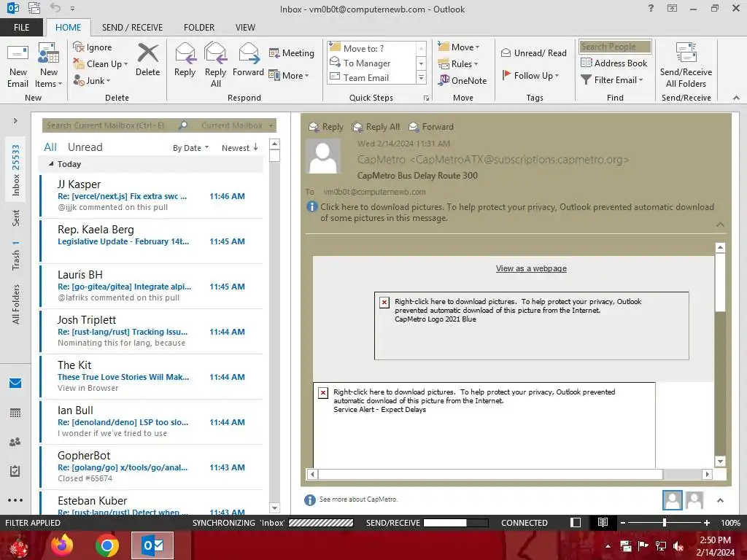
Task: Click Forward in the reading pane
Action: tap(431, 127)
